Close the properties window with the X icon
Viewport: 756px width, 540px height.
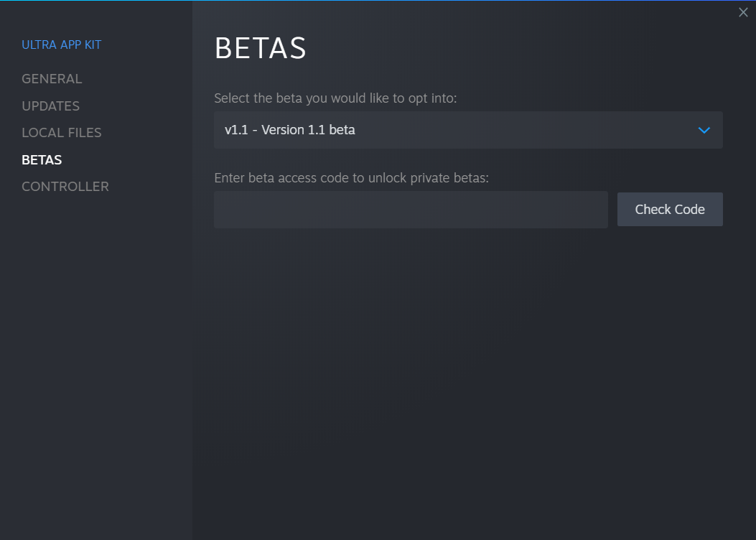743,12
